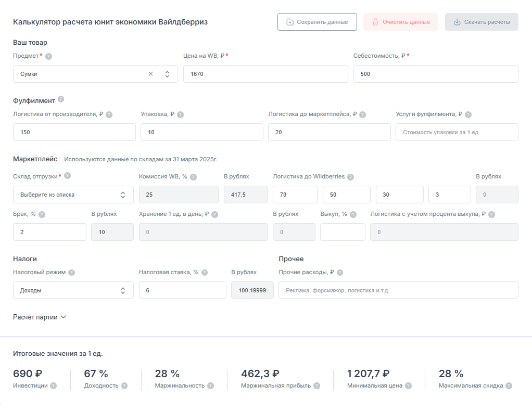Expand the Расчет партии section
Image resolution: width=532 pixels, height=412 pixels.
[x=40, y=317]
